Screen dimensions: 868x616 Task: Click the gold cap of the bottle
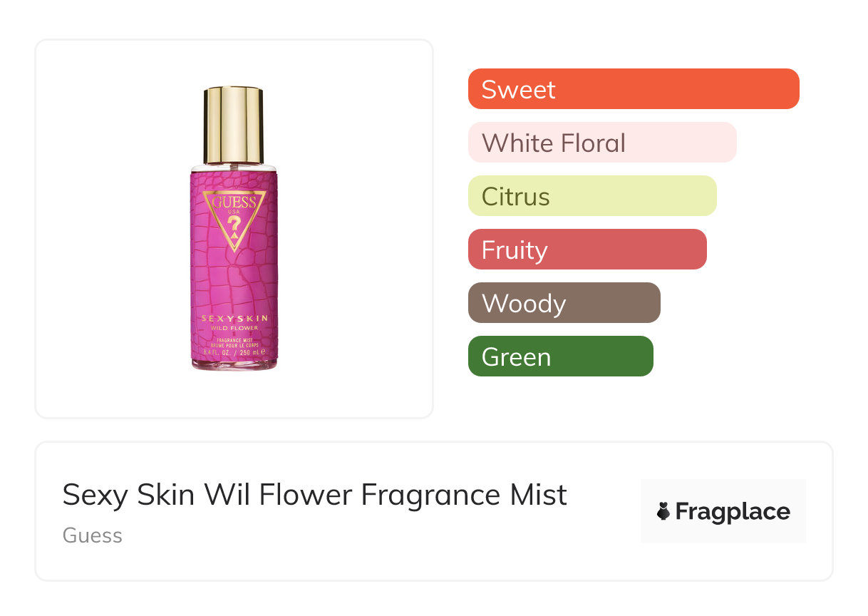(x=234, y=125)
